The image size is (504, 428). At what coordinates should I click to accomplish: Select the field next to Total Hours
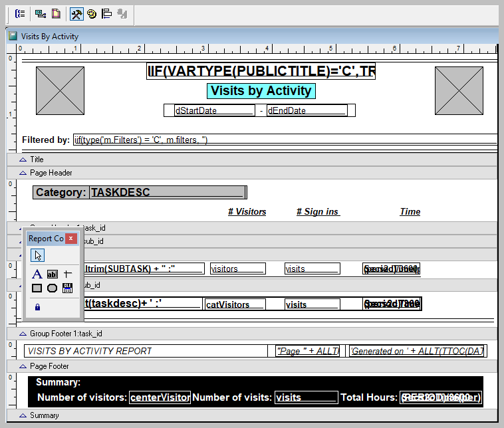click(x=441, y=397)
